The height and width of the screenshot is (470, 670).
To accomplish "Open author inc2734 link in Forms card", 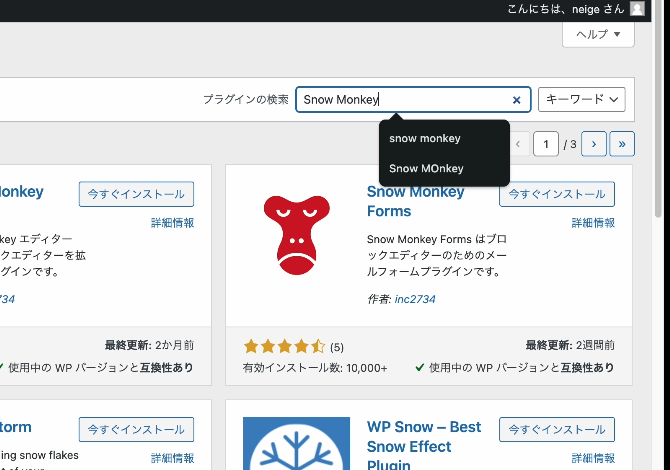I will (x=415, y=299).
